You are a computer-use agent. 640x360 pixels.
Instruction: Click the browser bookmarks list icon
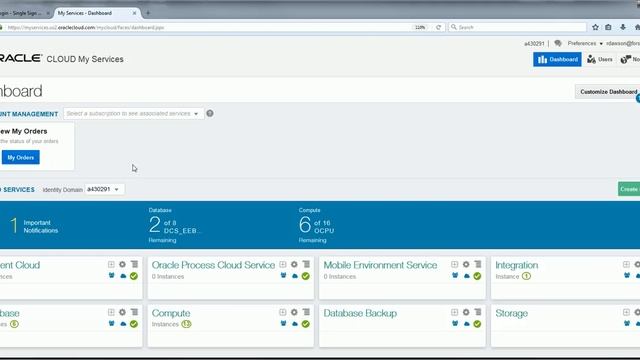pos(608,27)
